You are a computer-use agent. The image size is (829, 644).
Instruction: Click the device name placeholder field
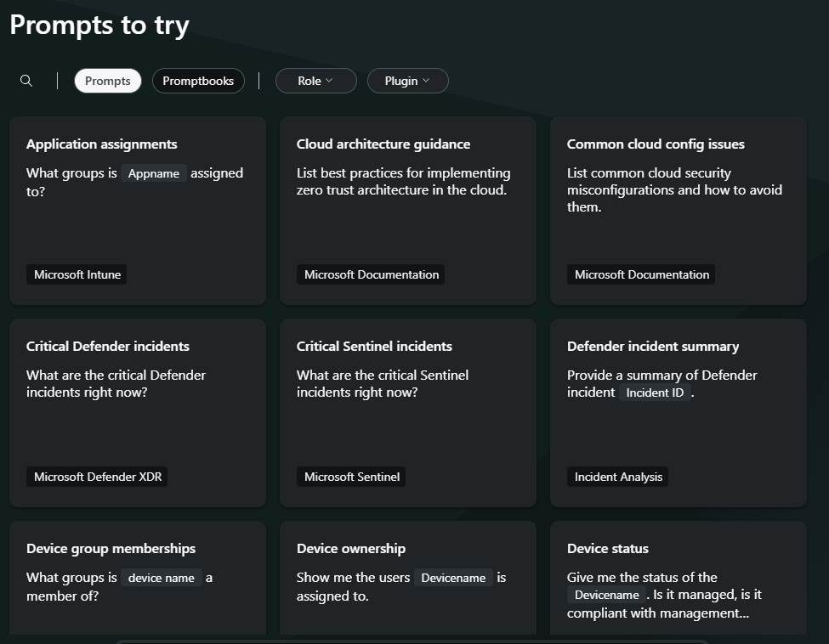click(162, 578)
